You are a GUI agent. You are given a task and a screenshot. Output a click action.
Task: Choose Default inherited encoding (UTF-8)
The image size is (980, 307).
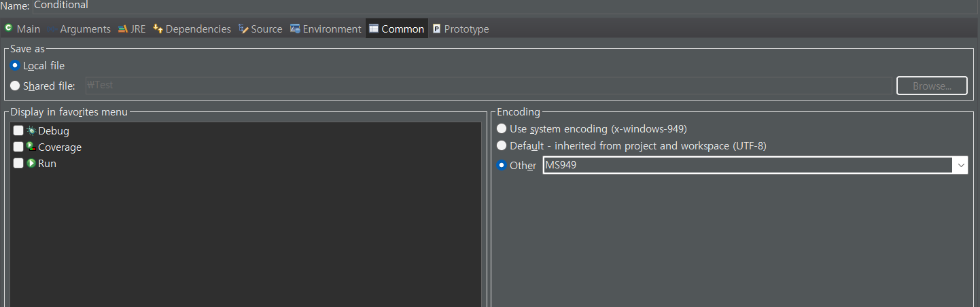click(x=502, y=145)
